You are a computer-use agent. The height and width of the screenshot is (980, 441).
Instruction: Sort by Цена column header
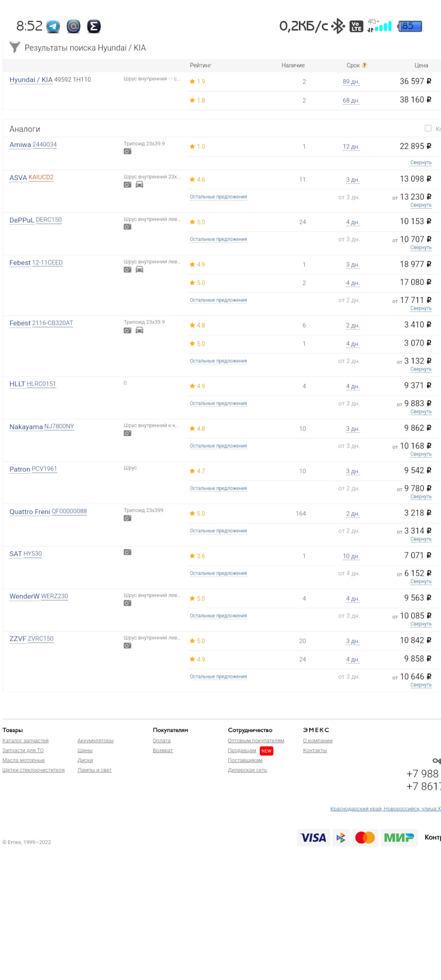click(x=421, y=65)
